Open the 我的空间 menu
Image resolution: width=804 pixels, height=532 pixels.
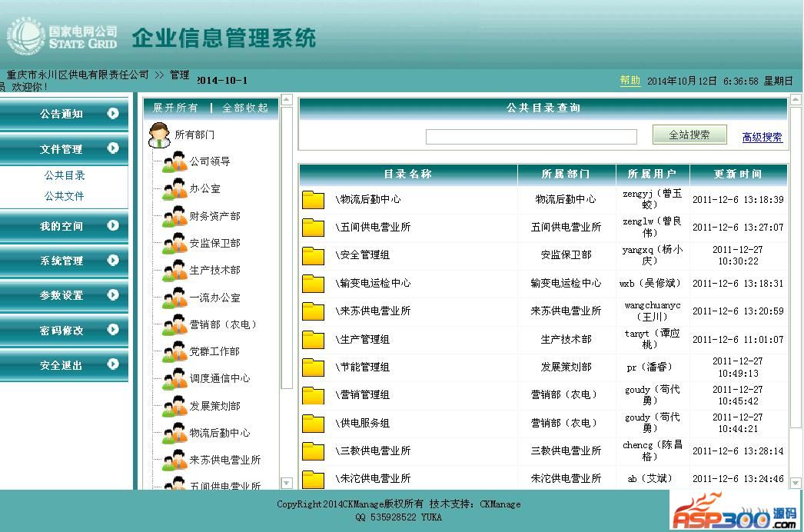64,226
